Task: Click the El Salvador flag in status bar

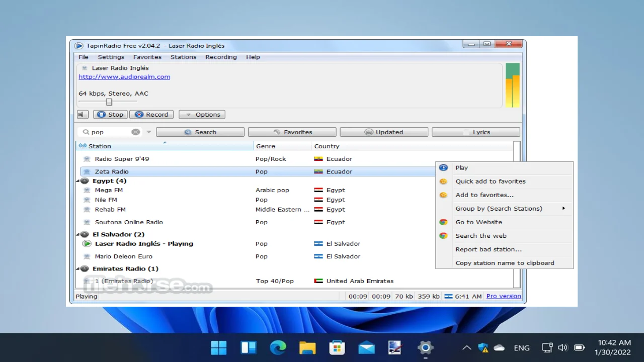Action: [448, 296]
